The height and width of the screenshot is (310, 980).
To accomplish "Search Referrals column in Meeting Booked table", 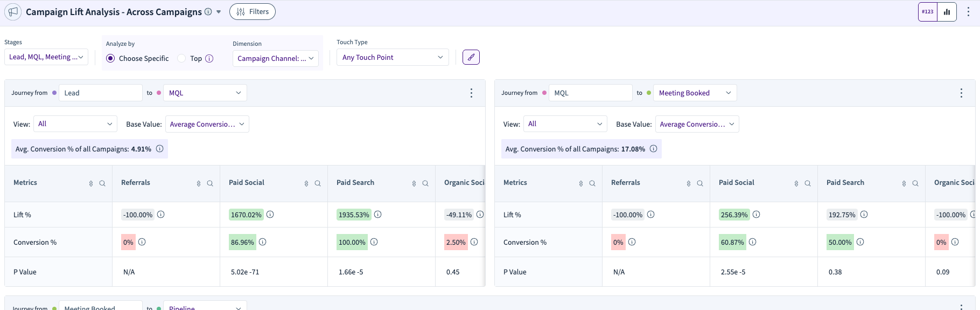I will 700,183.
